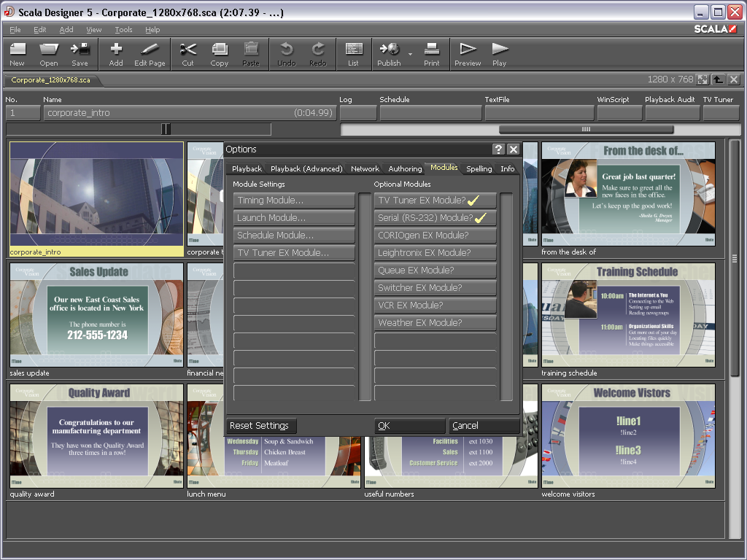Select the sales update page thumbnail
The width and height of the screenshot is (747, 560).
click(96, 314)
